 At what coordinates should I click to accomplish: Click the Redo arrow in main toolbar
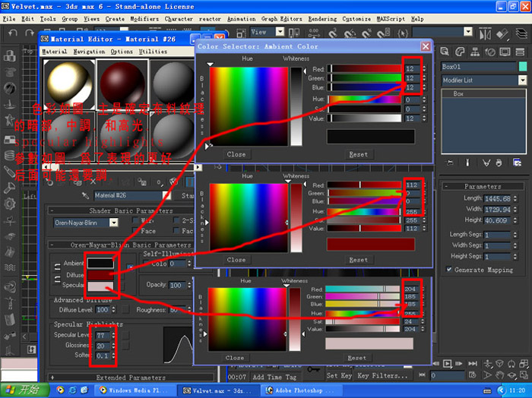(29, 33)
